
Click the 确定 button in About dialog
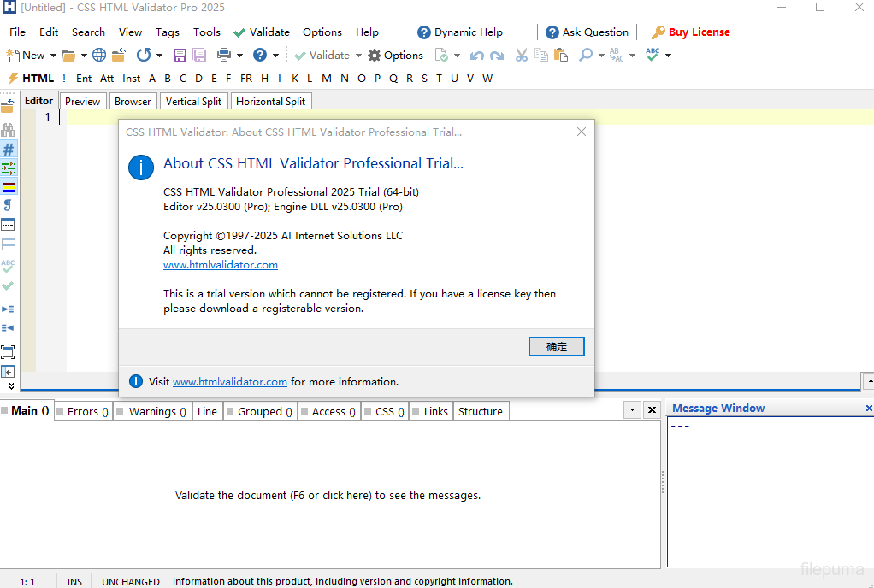point(557,346)
